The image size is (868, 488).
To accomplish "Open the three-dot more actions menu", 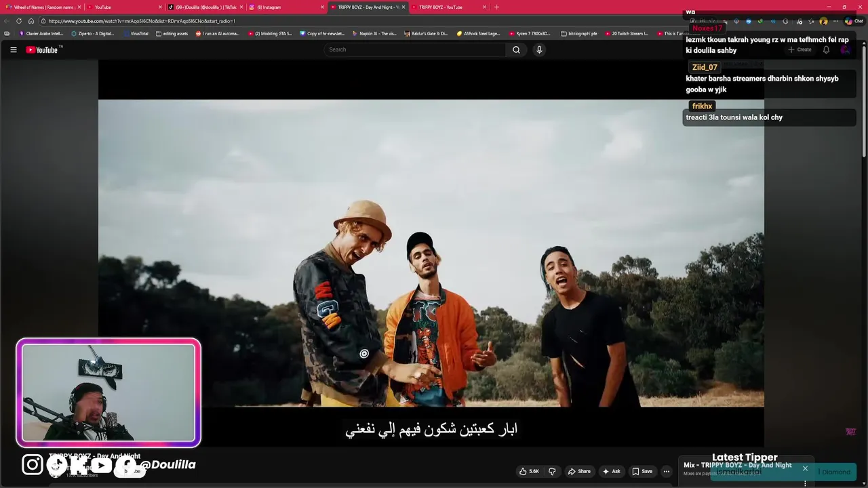I will click(x=666, y=471).
